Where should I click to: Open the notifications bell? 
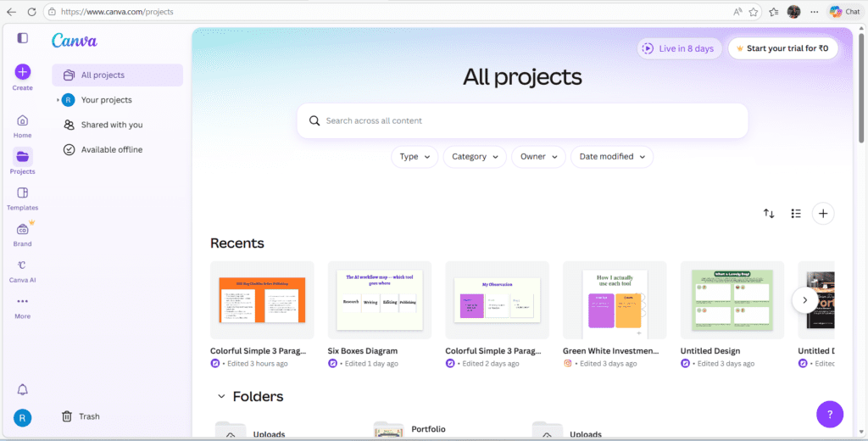pyautogui.click(x=23, y=389)
